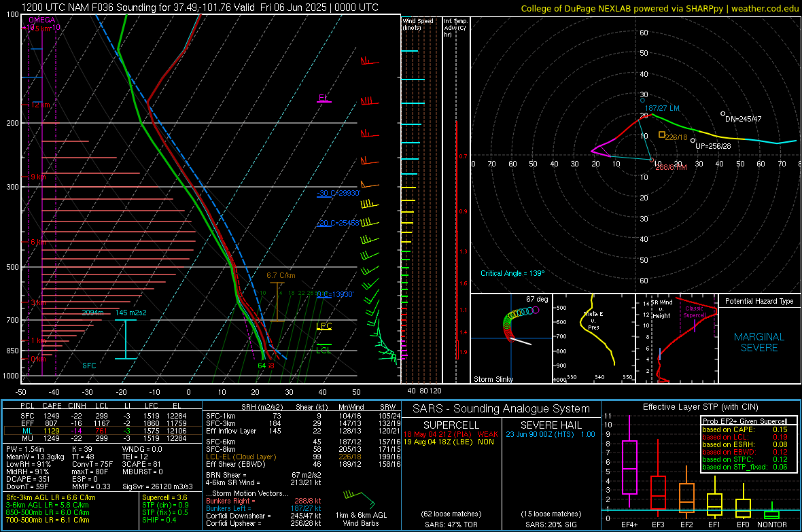Click the based on CAPE: 0.15 line
The image size is (802, 532).
point(745,429)
